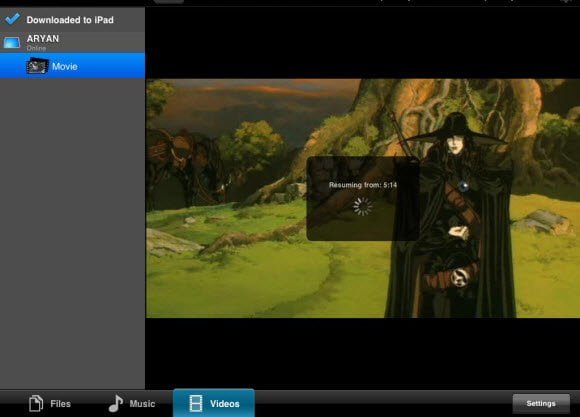This screenshot has width=580, height=417.
Task: Select the Videos tab label
Action: [225, 404]
